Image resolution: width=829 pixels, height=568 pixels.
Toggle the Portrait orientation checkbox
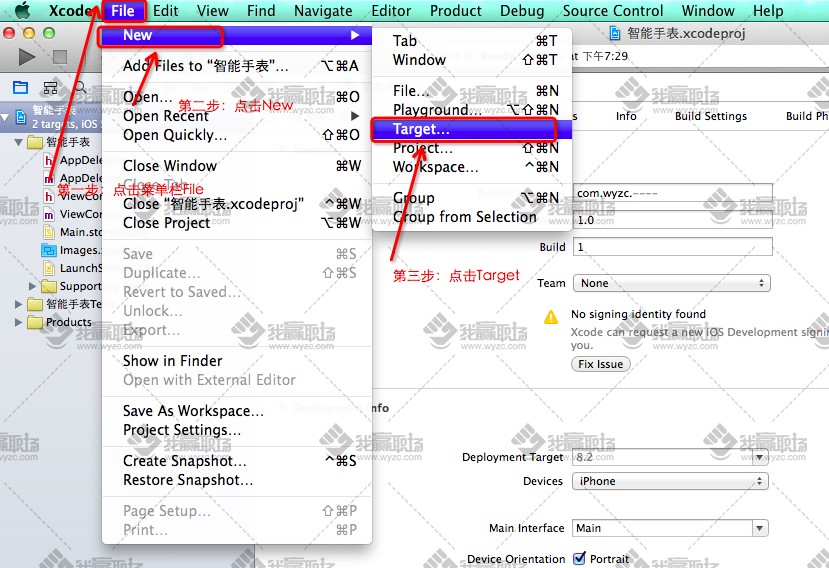[579, 558]
